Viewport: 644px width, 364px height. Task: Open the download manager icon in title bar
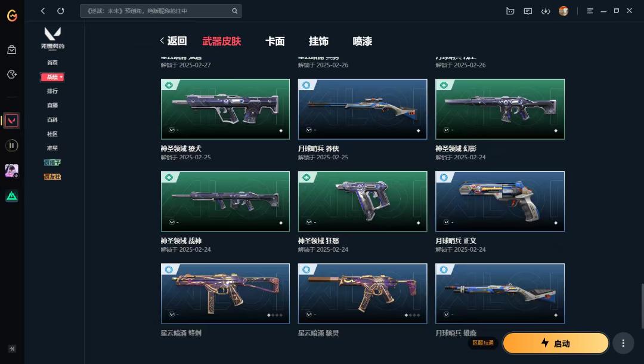[546, 11]
